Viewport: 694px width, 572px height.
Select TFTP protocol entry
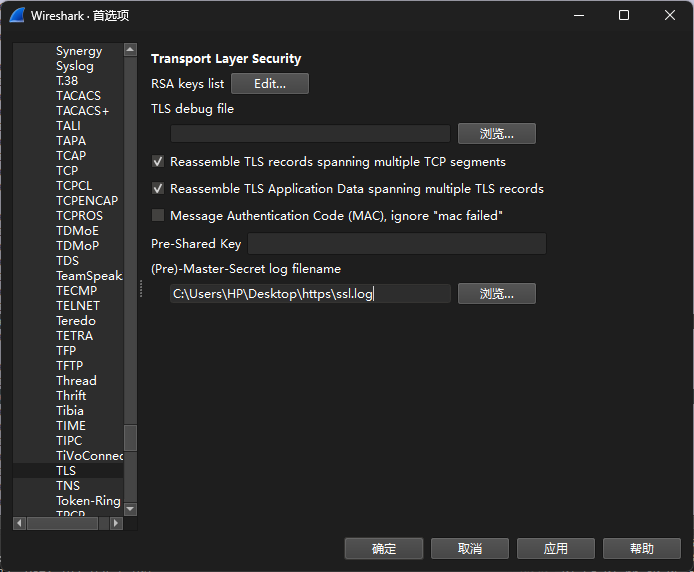click(69, 366)
